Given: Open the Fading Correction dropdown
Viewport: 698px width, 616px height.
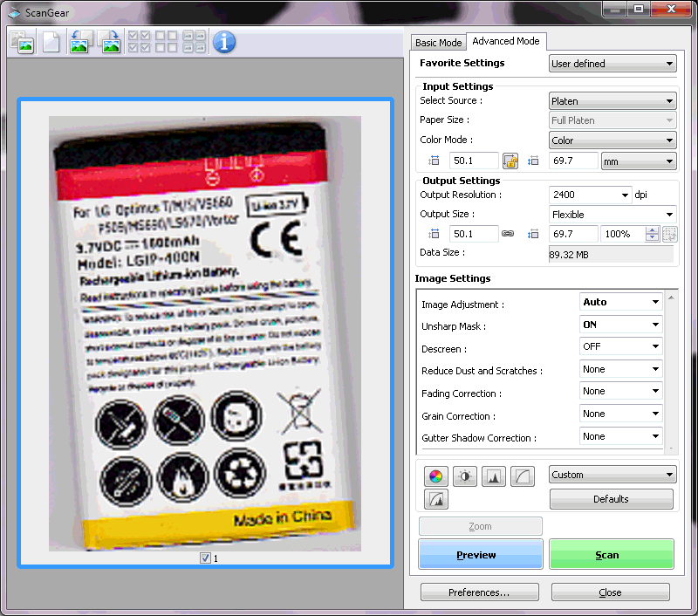Looking at the screenshot, I should click(x=620, y=391).
